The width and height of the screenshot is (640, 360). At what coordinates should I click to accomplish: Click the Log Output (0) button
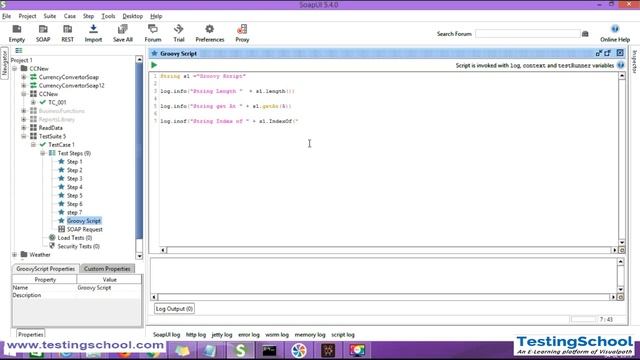pyautogui.click(x=174, y=309)
